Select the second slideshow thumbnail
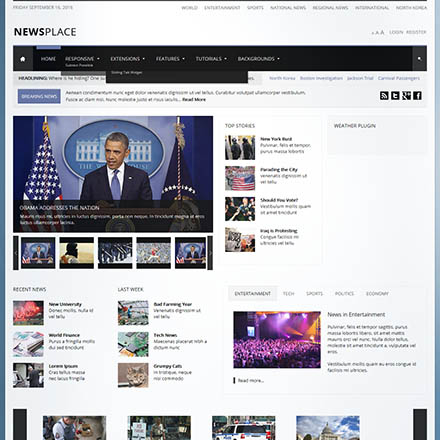 (x=77, y=253)
